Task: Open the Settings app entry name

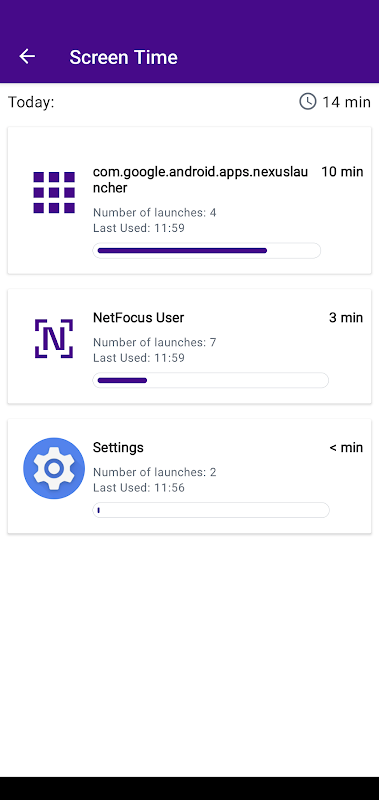Action: point(118,447)
